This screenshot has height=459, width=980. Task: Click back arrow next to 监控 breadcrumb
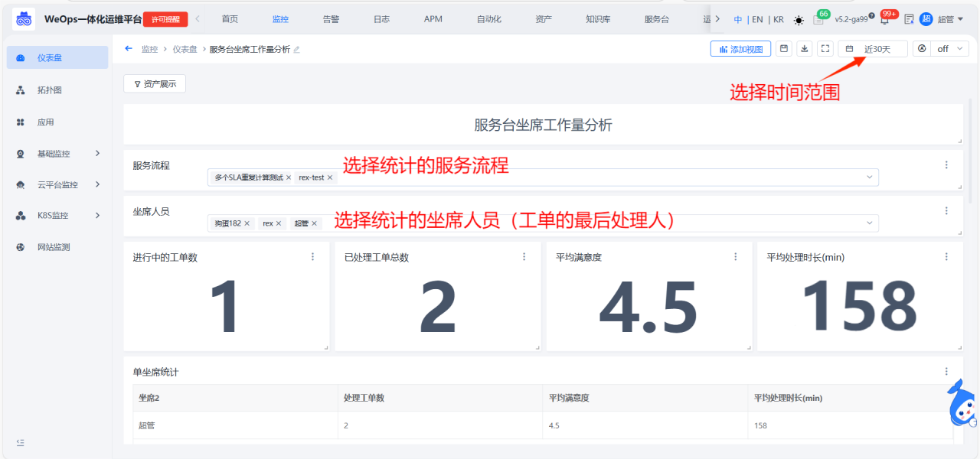coord(129,49)
